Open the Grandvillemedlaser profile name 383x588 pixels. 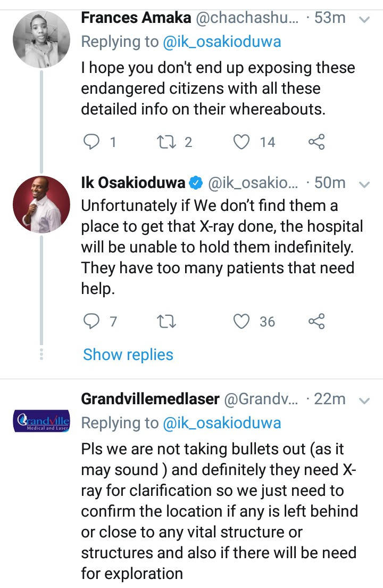coord(149,399)
